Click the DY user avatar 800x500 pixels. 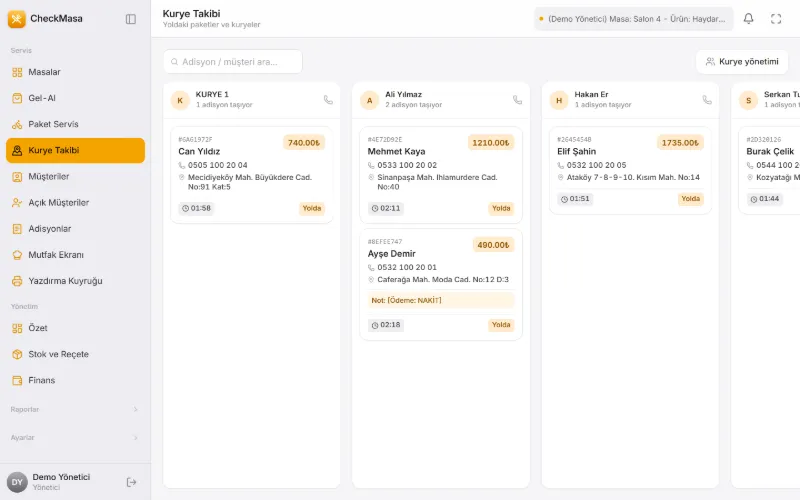[x=17, y=482]
